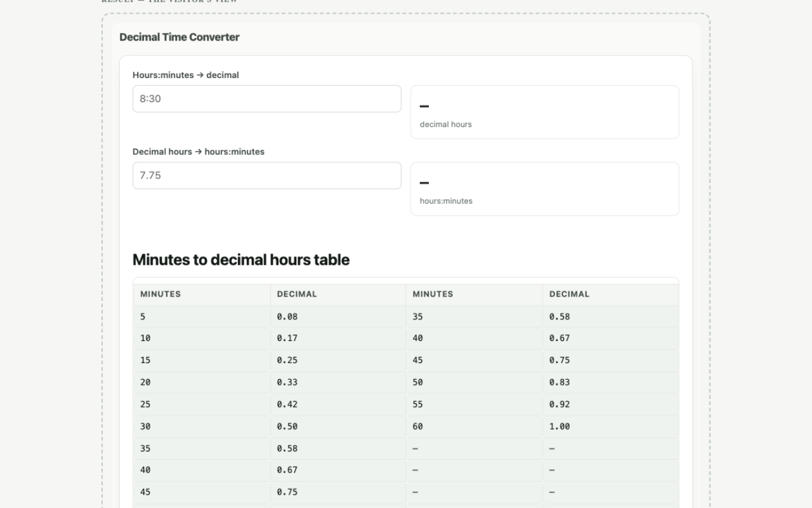Pick the 0.33 decimal cell

point(338,382)
